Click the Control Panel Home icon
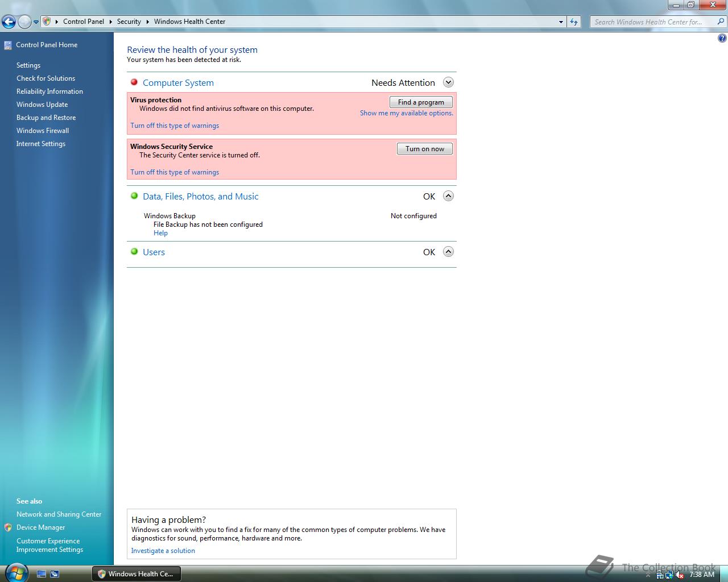Screen dimensions: 728x582 [8, 45]
